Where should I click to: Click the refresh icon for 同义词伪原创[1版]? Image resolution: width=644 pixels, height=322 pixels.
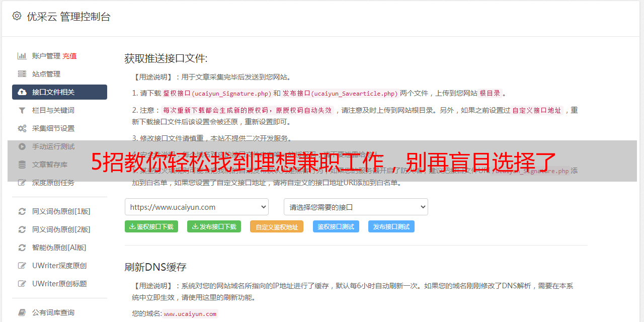click(x=22, y=211)
